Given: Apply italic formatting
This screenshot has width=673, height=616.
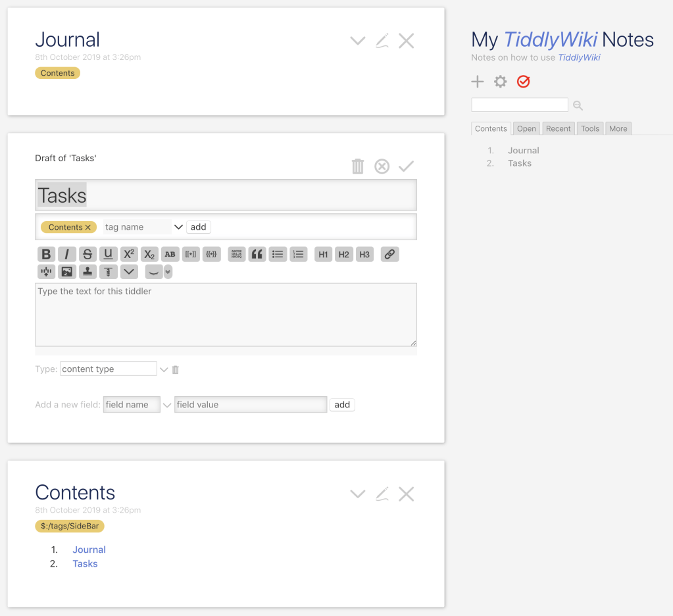Looking at the screenshot, I should [66, 255].
